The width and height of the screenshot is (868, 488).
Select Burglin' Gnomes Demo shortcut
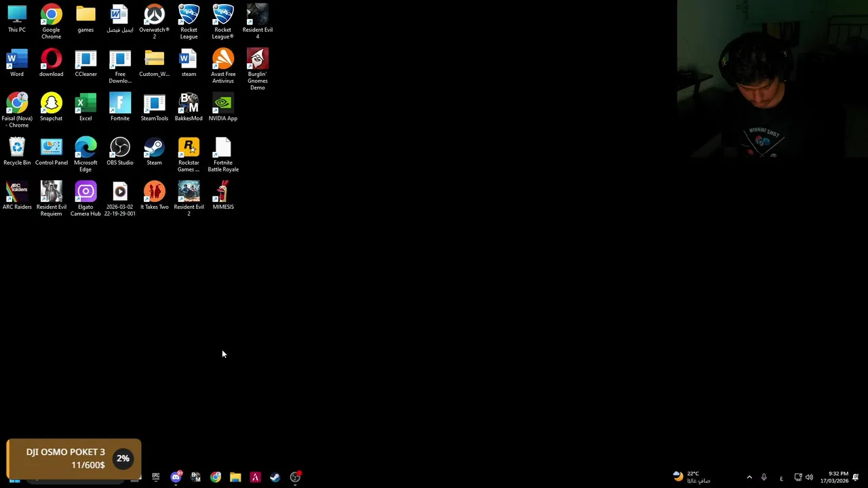click(x=258, y=69)
